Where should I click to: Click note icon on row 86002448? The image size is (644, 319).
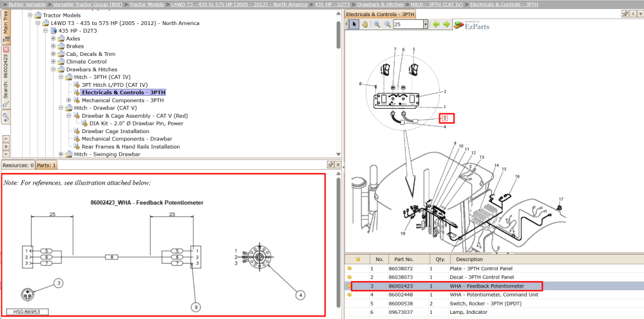pos(350,295)
